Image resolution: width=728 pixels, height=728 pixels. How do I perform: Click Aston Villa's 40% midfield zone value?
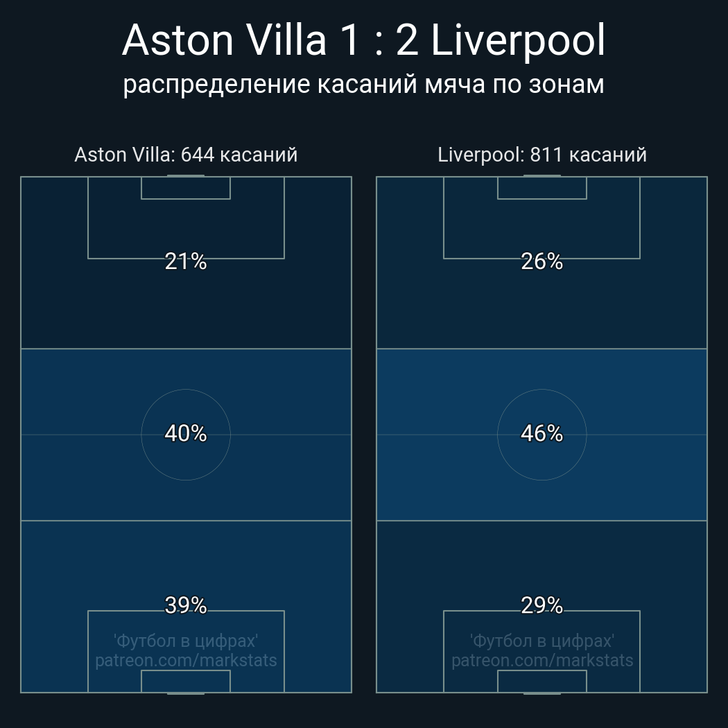click(186, 433)
